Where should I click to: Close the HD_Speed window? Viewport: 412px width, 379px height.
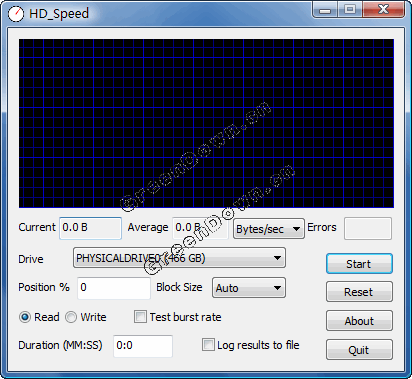384,9
